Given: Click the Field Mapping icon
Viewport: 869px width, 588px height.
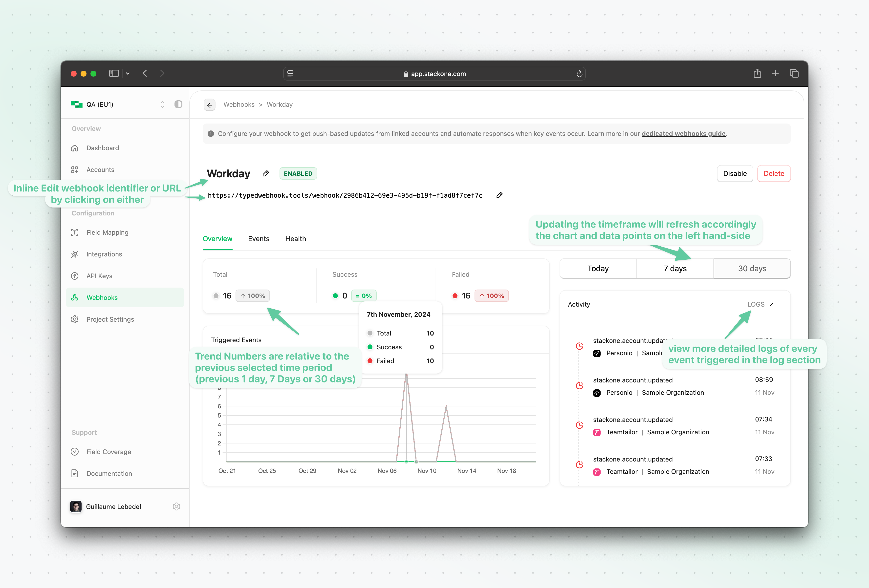Looking at the screenshot, I should click(75, 232).
